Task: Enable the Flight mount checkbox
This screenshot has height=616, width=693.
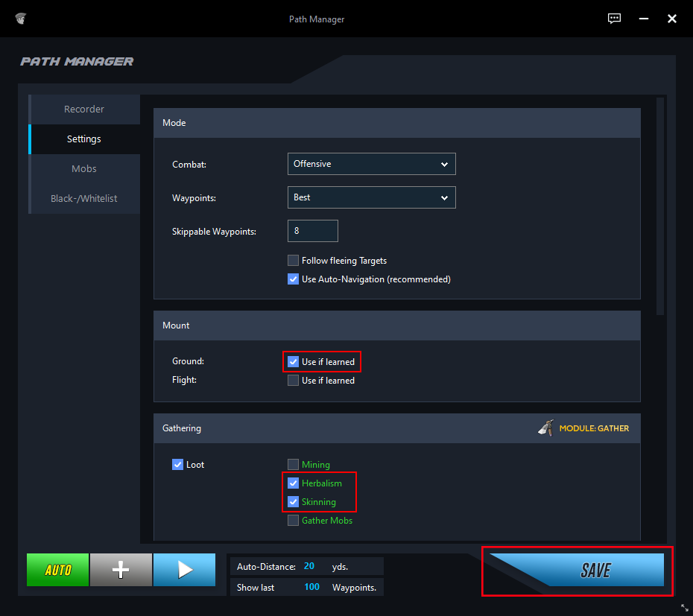Action: (x=294, y=381)
